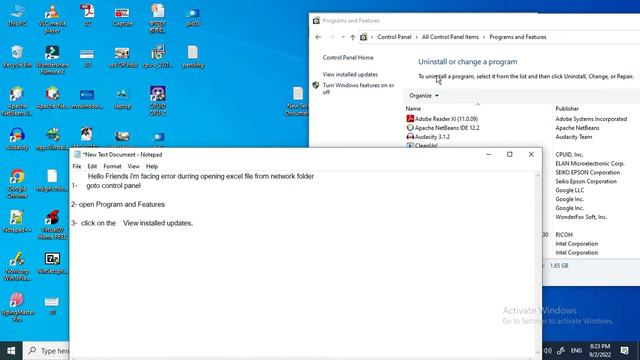Screen dimensions: 640x360
Task: Open Notepad Format menu
Action: click(x=112, y=167)
